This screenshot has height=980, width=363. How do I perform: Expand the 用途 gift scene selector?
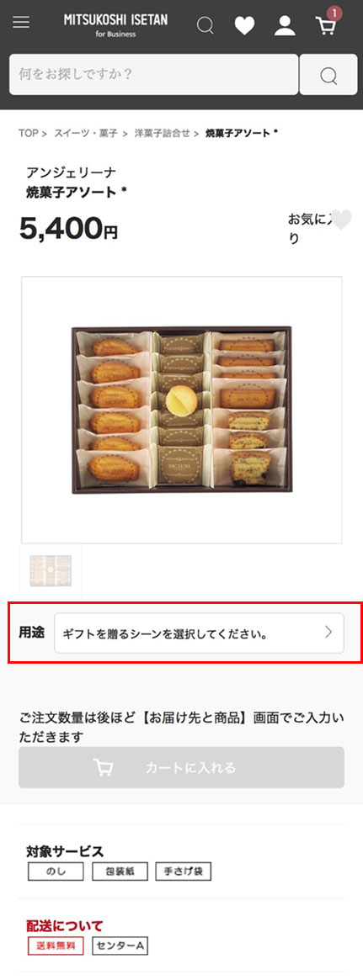point(199,633)
